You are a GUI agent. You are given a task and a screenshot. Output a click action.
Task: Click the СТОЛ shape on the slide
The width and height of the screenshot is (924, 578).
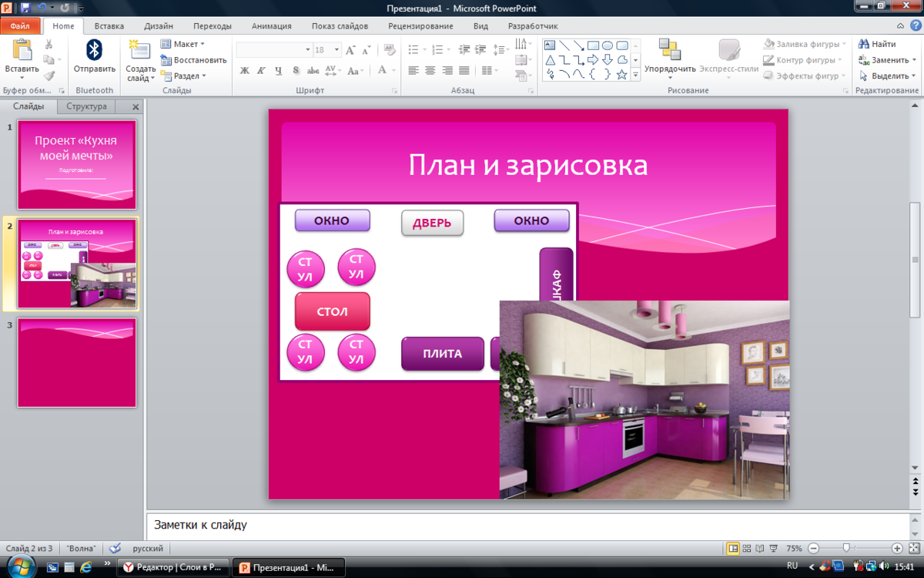[332, 311]
